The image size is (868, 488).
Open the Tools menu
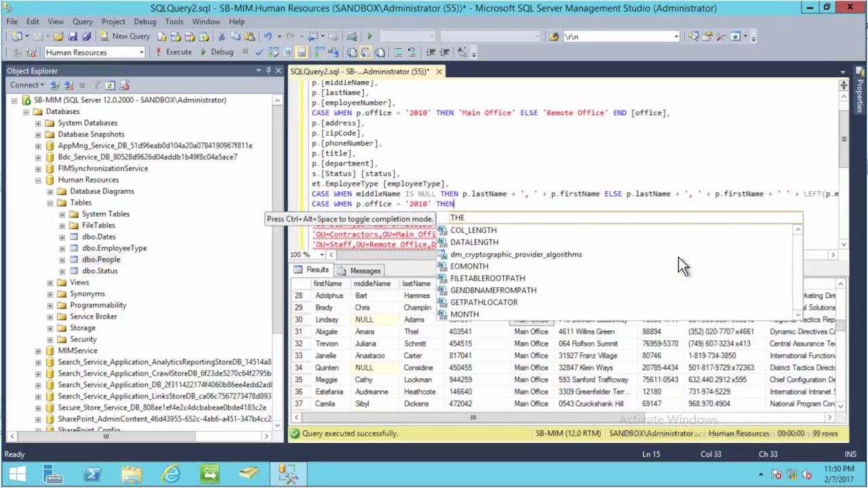coord(174,22)
